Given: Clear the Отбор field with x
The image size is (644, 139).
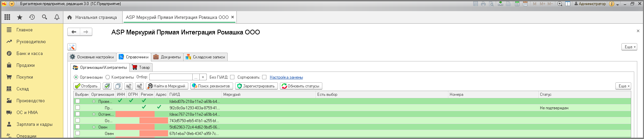Looking at the screenshot, I should pos(203,77).
